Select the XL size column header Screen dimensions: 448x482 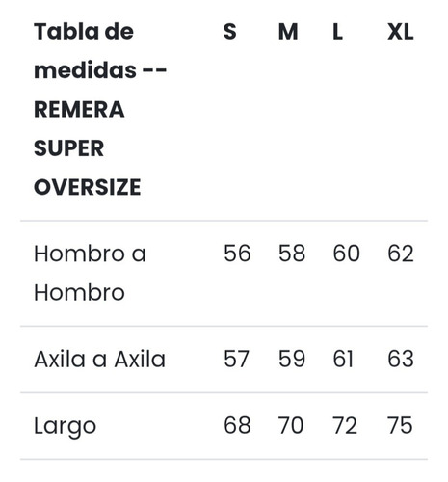pyautogui.click(x=401, y=32)
